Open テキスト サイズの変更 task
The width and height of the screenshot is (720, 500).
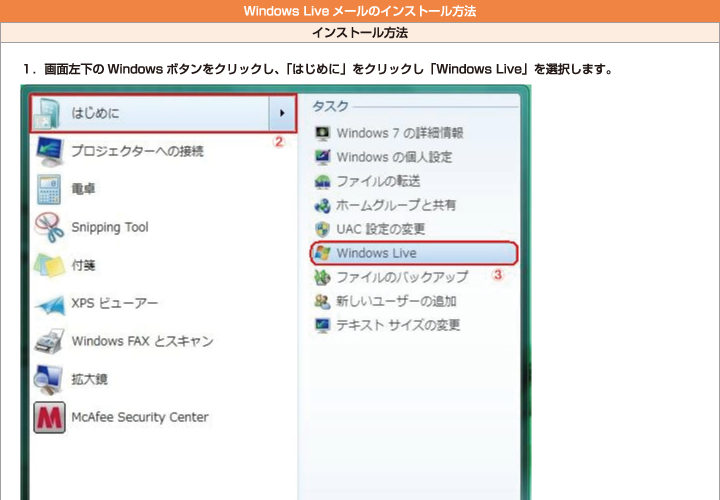[398, 325]
